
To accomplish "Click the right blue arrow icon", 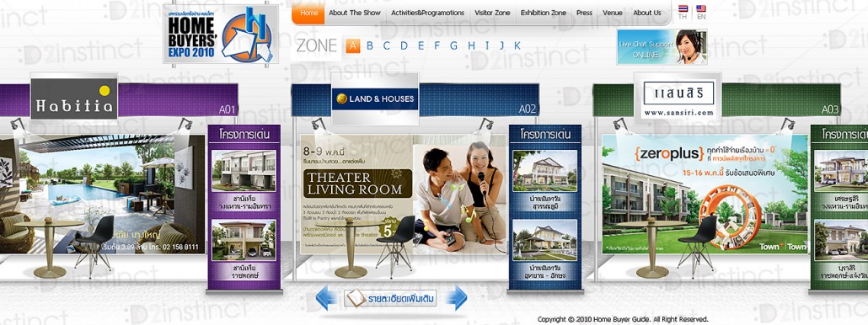I will (457, 298).
